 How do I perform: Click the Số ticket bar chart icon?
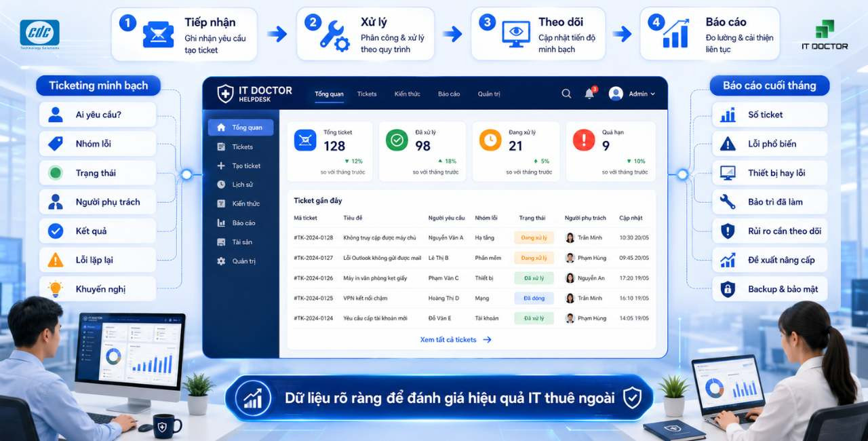click(728, 115)
